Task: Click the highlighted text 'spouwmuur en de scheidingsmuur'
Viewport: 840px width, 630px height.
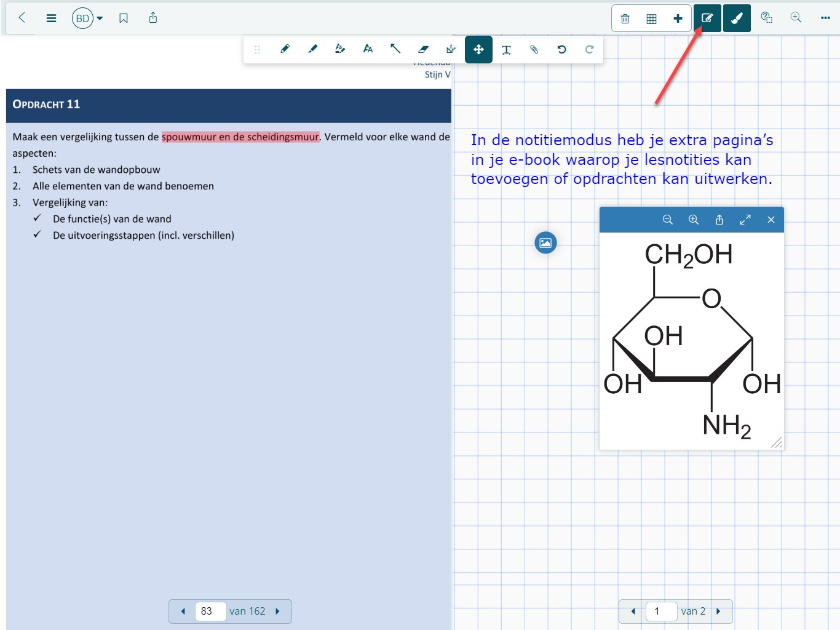Action: 240,137
